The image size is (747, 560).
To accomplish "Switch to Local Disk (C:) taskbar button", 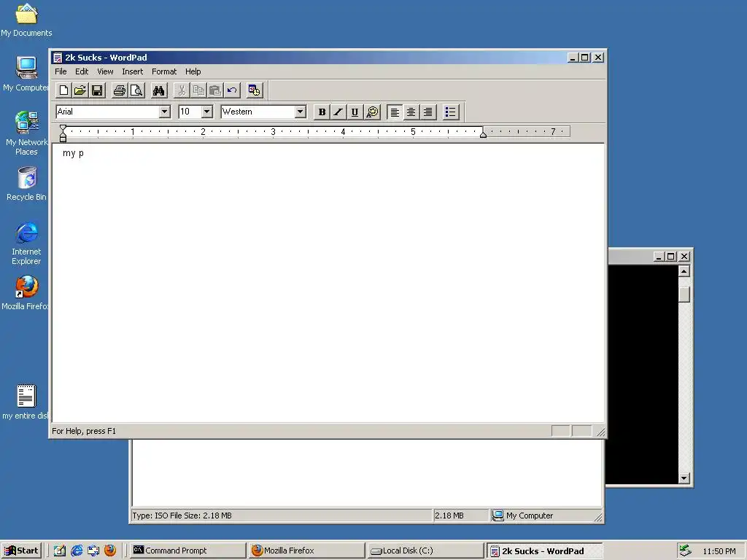I will pos(426,551).
